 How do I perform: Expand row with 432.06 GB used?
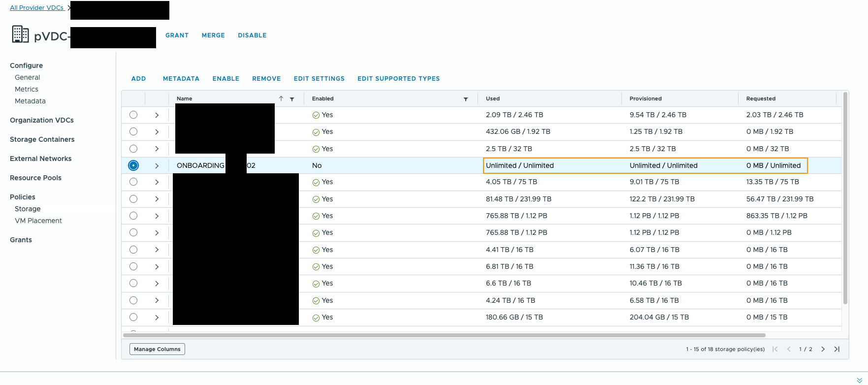click(157, 132)
